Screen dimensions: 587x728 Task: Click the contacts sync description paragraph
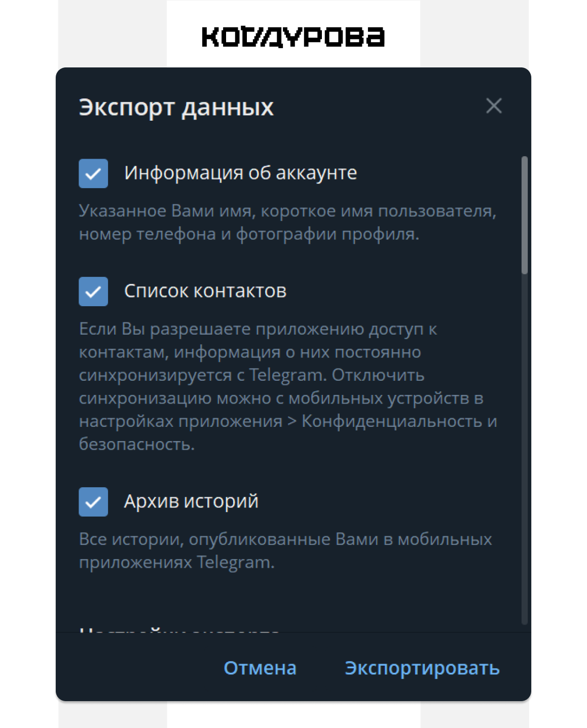(x=288, y=386)
